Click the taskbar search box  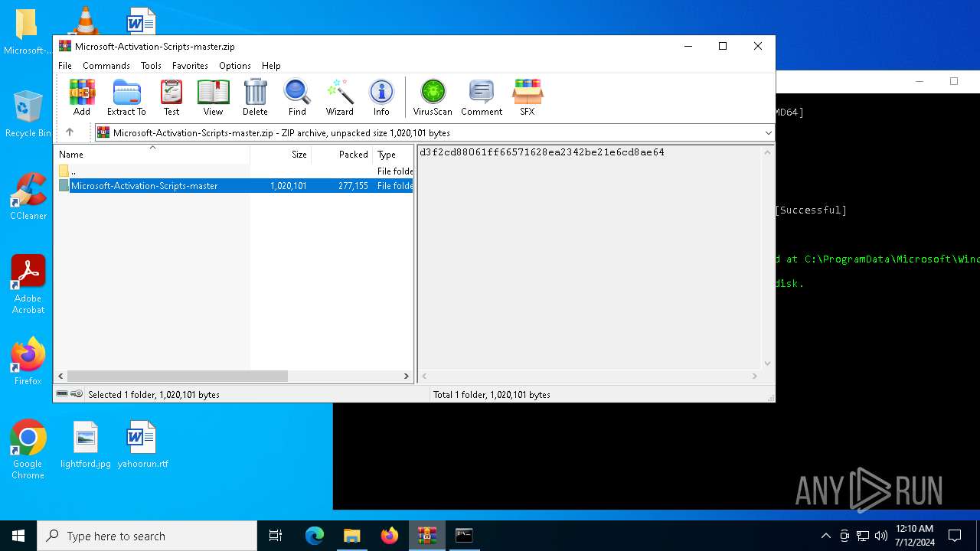pos(147,536)
